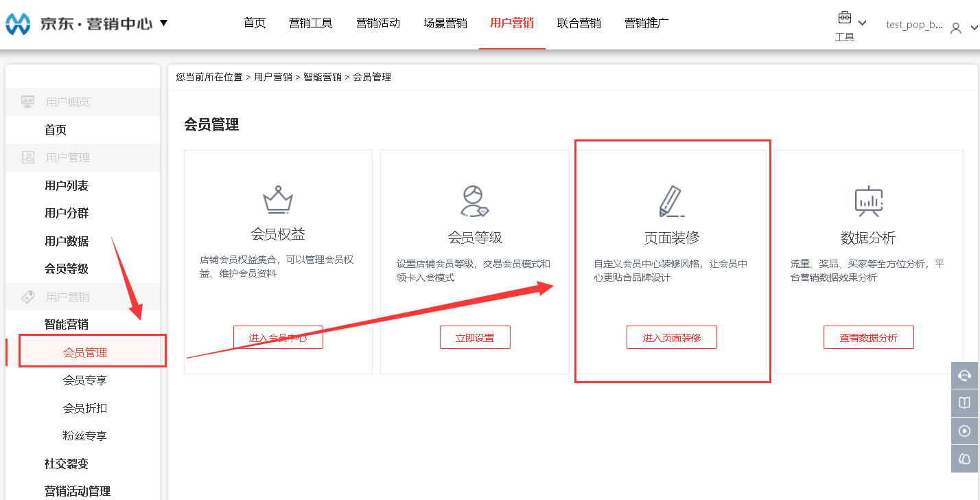Open 联合营销 in the top navigation
This screenshot has height=500, width=980.
[579, 23]
